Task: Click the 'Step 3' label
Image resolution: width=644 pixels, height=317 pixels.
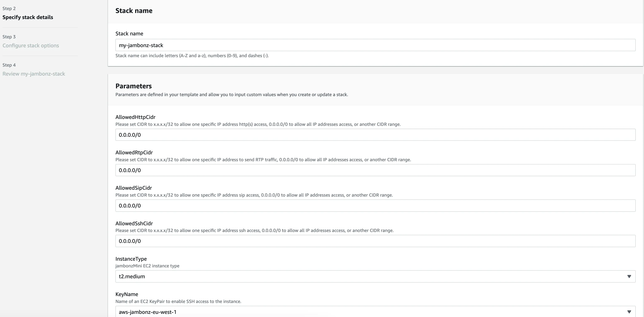Action: pos(9,37)
